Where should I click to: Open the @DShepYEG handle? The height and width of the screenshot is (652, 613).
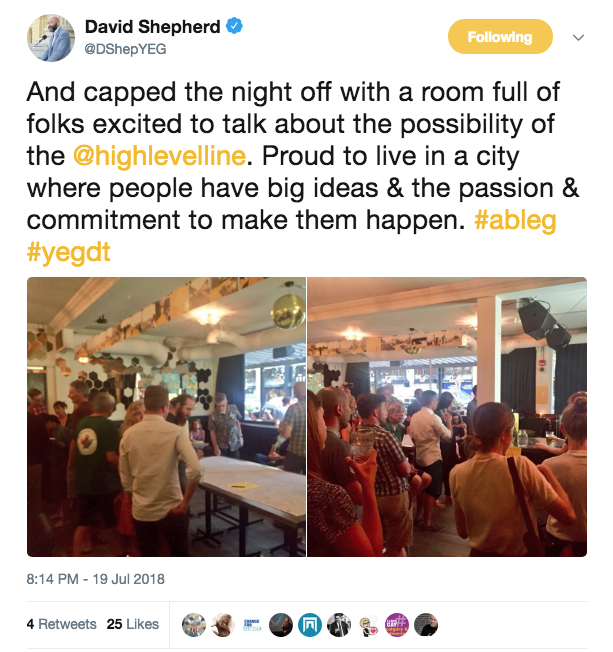tap(125, 49)
